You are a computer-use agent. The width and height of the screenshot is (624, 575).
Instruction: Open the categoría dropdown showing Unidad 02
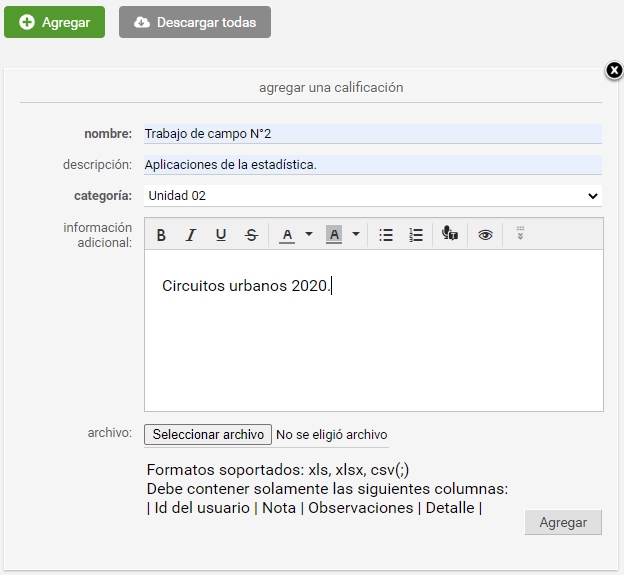(373, 196)
